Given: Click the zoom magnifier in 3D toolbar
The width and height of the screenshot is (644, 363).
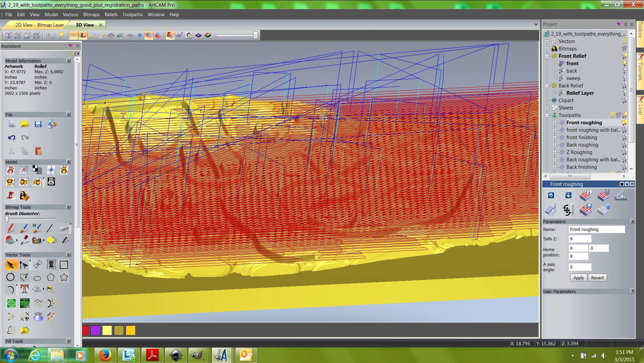Looking at the screenshot, I should (x=49, y=35).
